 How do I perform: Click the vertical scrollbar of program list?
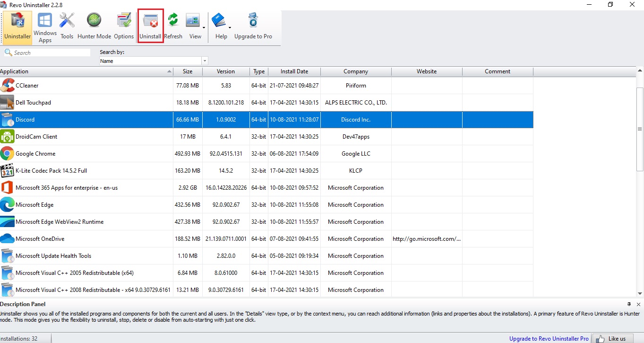tap(640, 129)
